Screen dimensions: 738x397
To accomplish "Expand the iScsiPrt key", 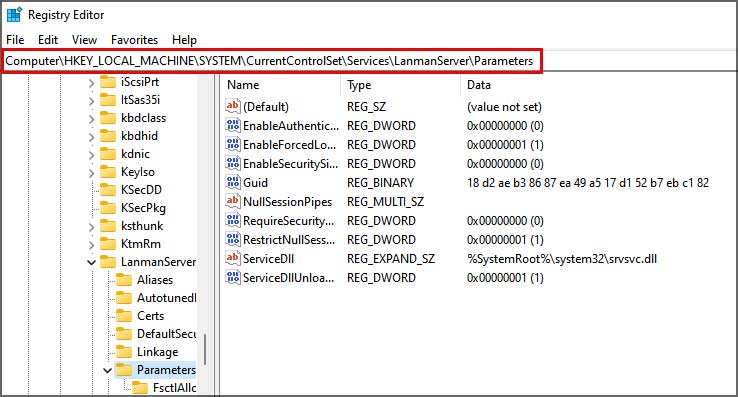I will [x=91, y=83].
